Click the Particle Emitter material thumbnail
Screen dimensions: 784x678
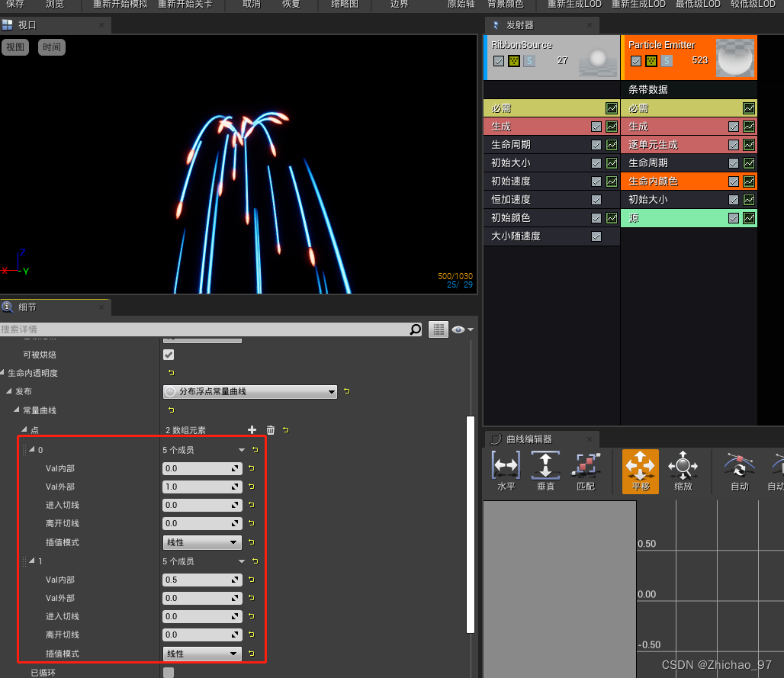735,57
